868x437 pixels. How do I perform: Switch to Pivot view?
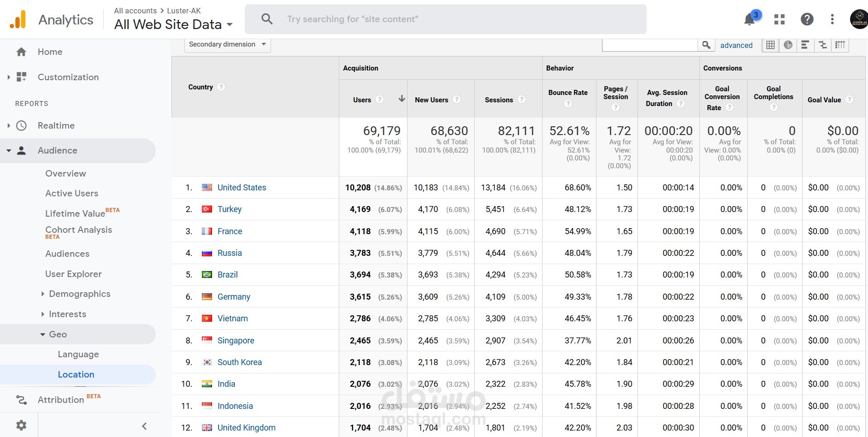coord(840,45)
